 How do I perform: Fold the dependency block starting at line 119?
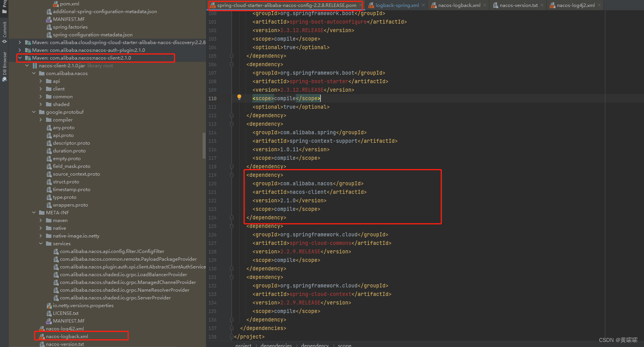point(232,175)
